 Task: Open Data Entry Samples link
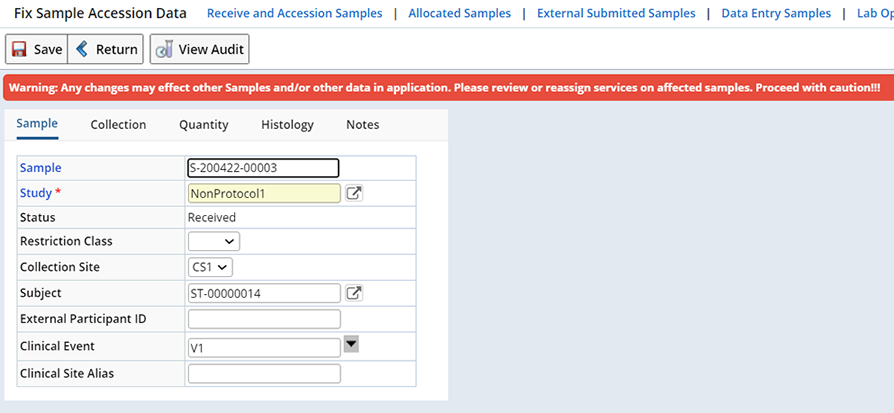click(776, 13)
